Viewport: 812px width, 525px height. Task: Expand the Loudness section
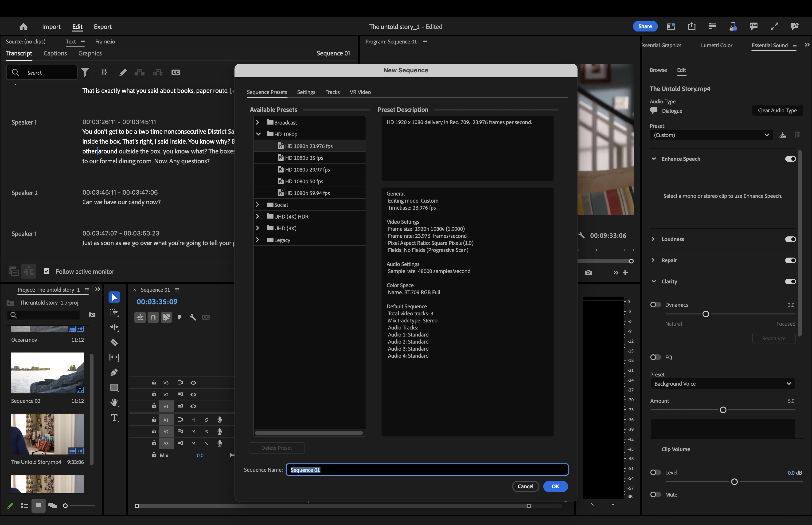tap(653, 239)
